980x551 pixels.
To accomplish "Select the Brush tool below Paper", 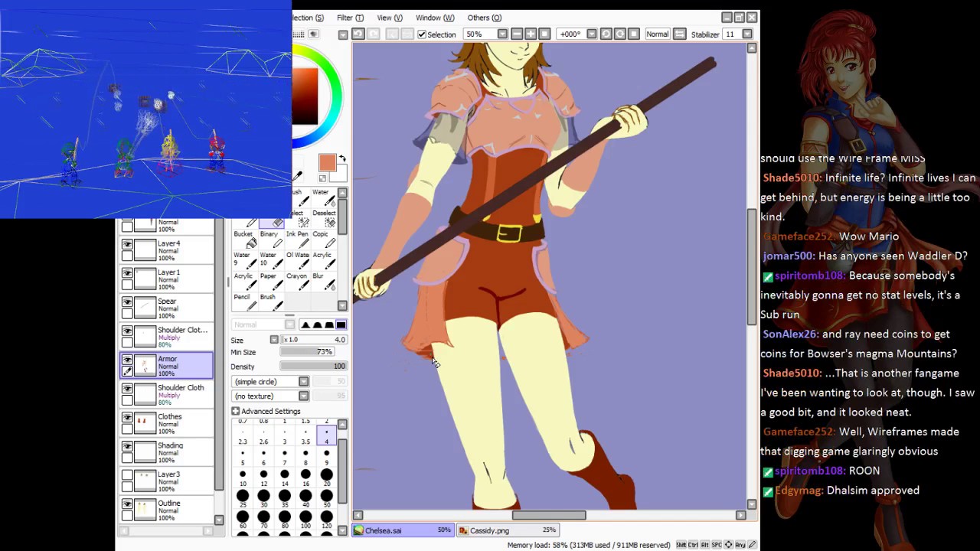I will tap(270, 302).
